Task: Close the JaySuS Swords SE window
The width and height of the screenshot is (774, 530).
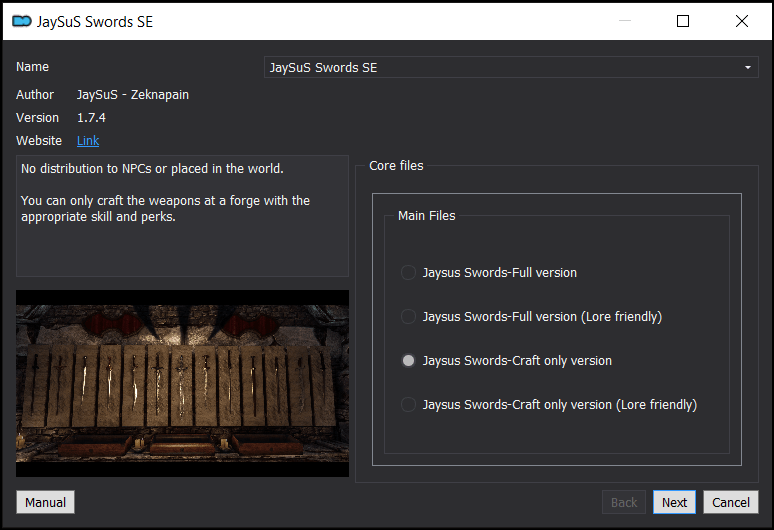Action: tap(741, 21)
